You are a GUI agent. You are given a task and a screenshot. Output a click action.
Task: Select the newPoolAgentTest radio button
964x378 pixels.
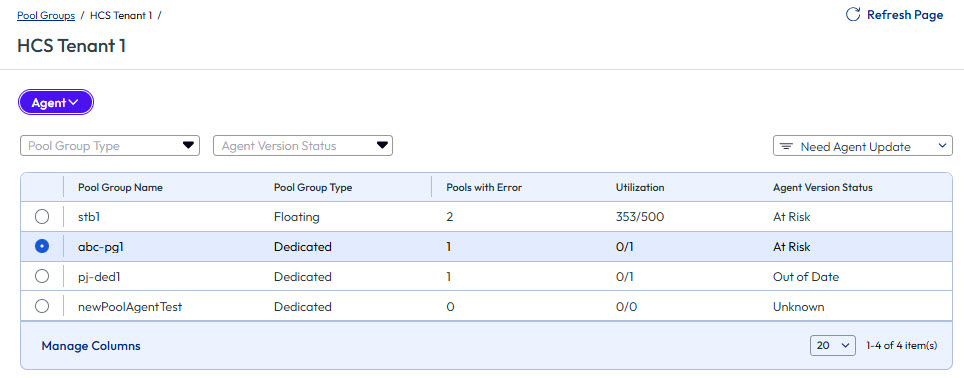[x=42, y=306]
